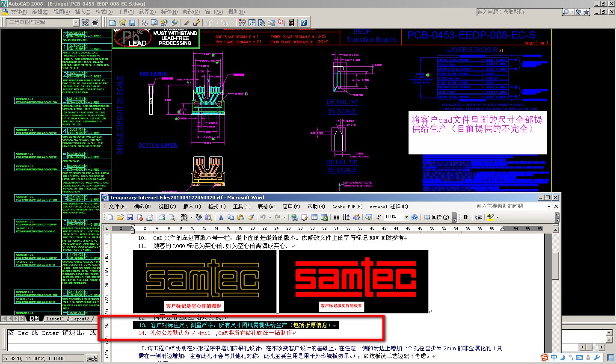Save drawing using AutoCAD floppy icon
This screenshot has width=616, height=364.
coord(132,22)
